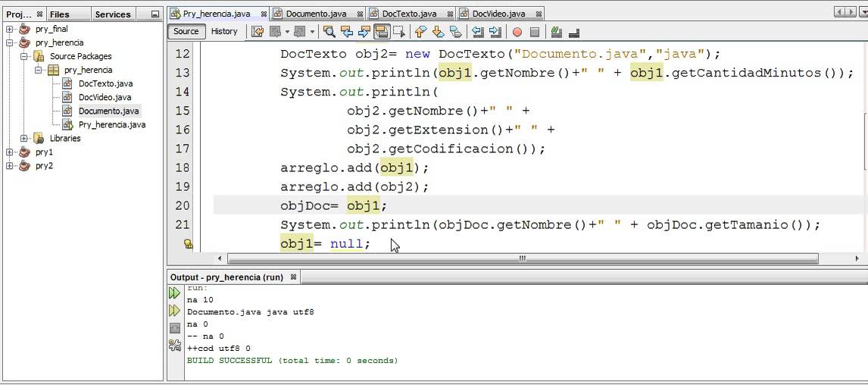The height and width of the screenshot is (385, 868).
Task: Expand the pry1 project node
Action: (9, 152)
